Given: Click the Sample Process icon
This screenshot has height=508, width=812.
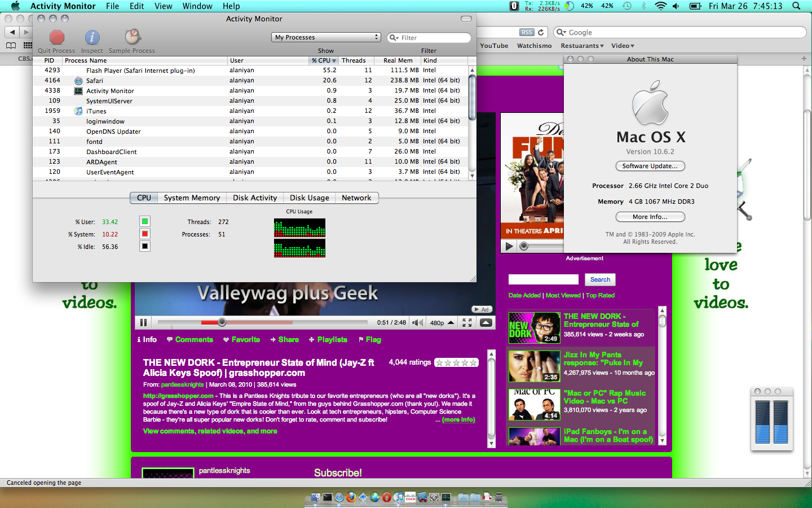Looking at the screenshot, I should [132, 37].
